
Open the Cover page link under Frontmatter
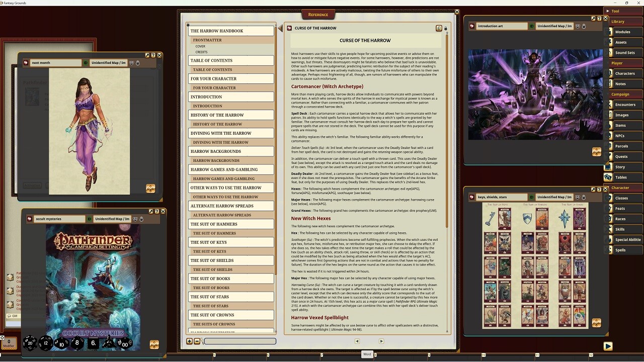tap(200, 46)
